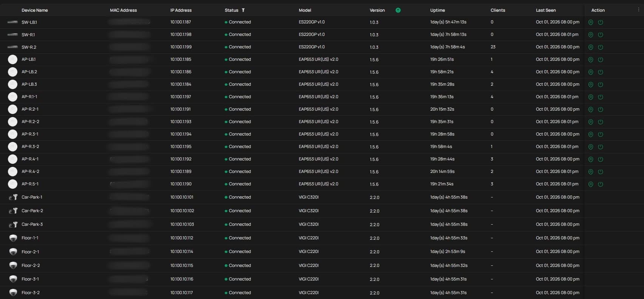Reboot the SW-LB.1 switch
Viewport: 644px width, 299px height.
tap(601, 22)
